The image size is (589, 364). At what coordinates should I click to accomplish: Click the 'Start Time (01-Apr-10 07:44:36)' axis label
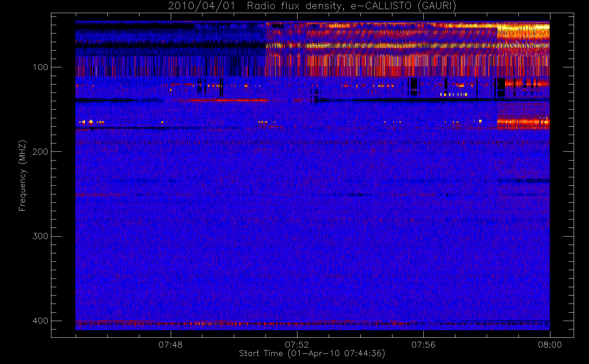[312, 353]
